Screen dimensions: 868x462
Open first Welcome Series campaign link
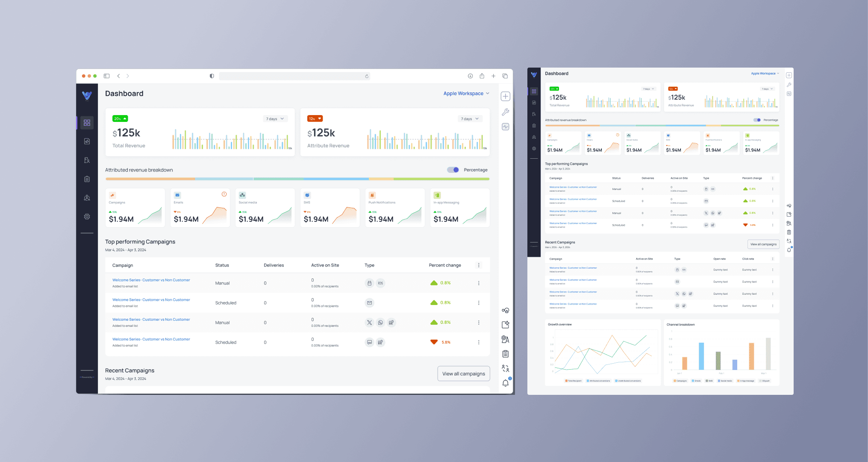click(x=151, y=280)
